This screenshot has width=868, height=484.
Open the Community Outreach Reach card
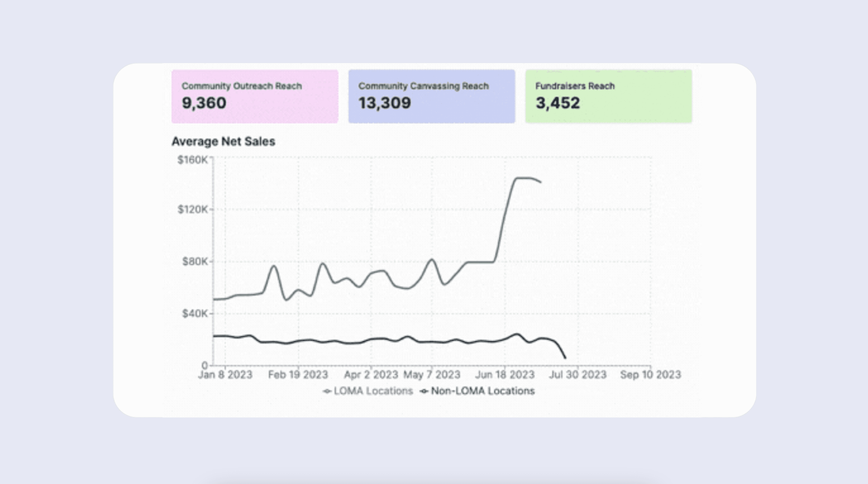coord(255,96)
